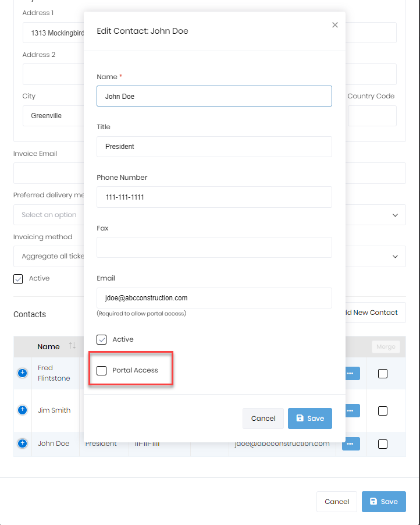Save the contact in dialog

(x=310, y=418)
